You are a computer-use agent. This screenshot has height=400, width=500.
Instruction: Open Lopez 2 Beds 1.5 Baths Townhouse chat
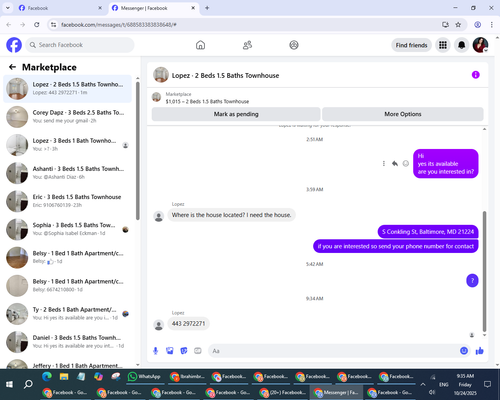coord(67,89)
